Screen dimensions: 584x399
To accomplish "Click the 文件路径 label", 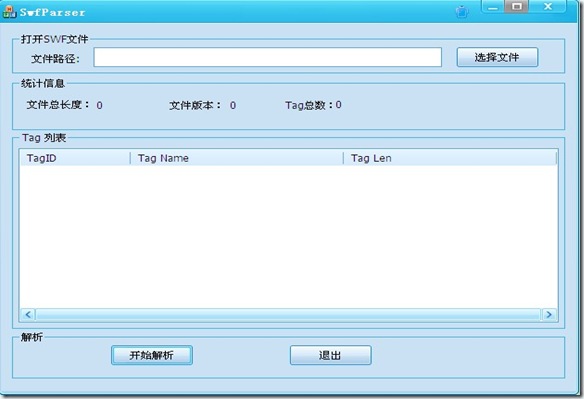I will tap(55, 58).
